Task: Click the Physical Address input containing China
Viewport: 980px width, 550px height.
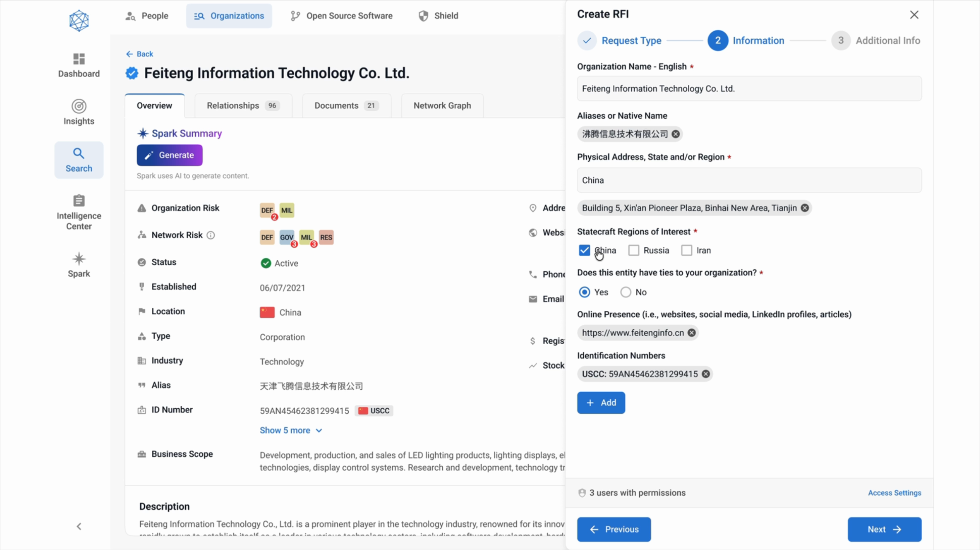Action: (749, 181)
